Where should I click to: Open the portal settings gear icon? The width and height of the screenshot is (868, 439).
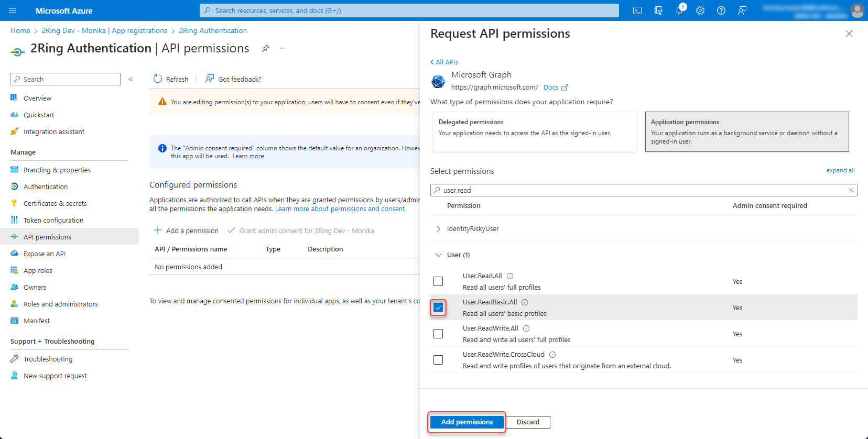pyautogui.click(x=700, y=10)
